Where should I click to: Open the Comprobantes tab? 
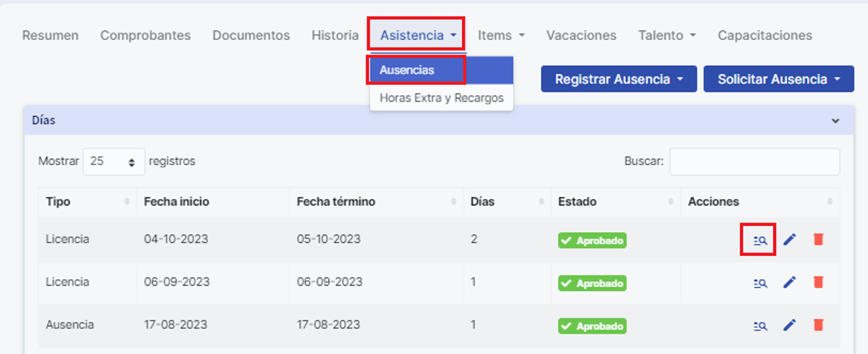coord(145,35)
